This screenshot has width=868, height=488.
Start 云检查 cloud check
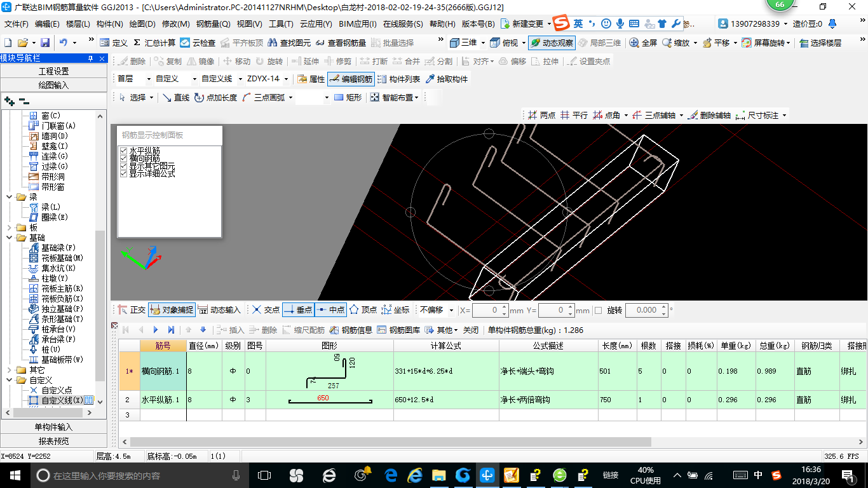click(x=198, y=43)
